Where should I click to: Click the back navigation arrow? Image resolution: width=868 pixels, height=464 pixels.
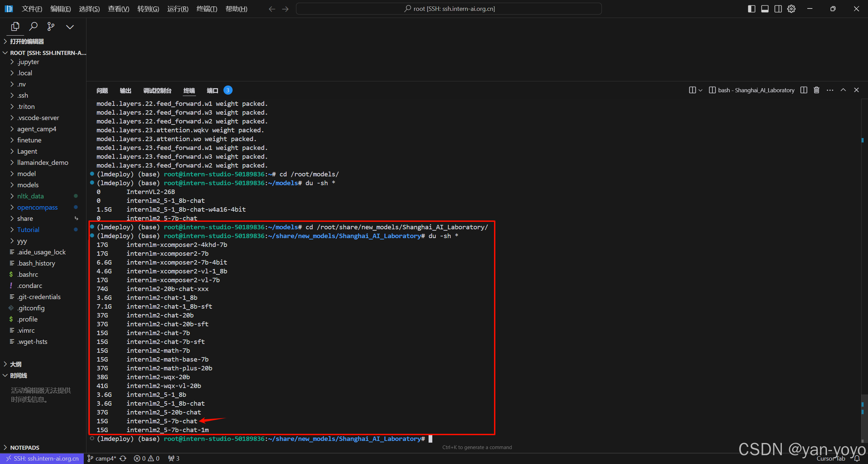coord(272,8)
